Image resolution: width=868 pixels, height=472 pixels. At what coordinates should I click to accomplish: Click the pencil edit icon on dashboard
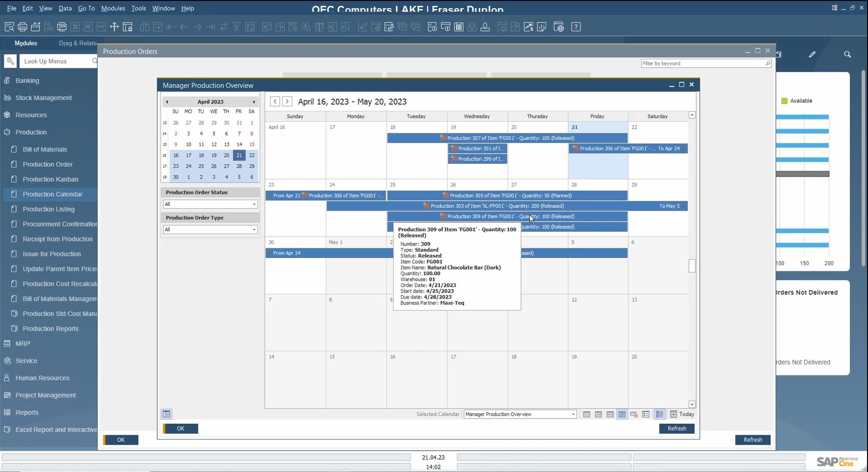click(x=812, y=54)
